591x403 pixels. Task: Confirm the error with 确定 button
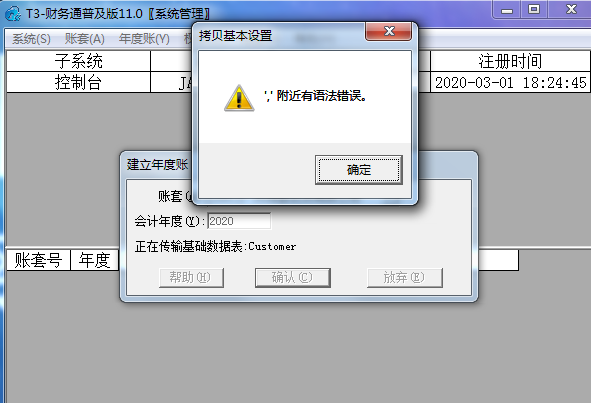point(359,170)
